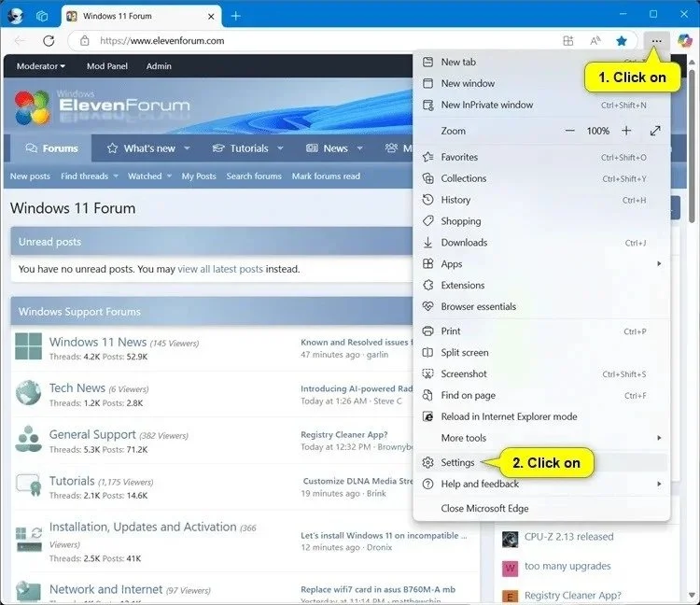Select Shopping menu entry

541,221
